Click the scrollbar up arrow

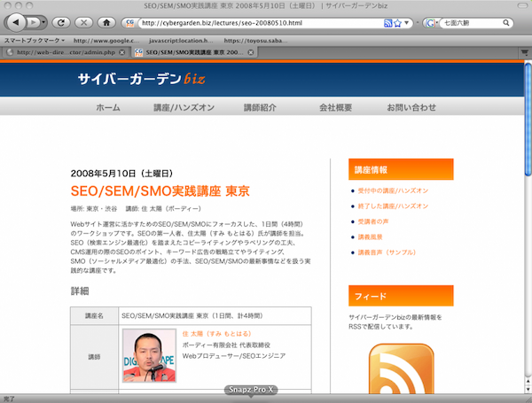(x=528, y=381)
